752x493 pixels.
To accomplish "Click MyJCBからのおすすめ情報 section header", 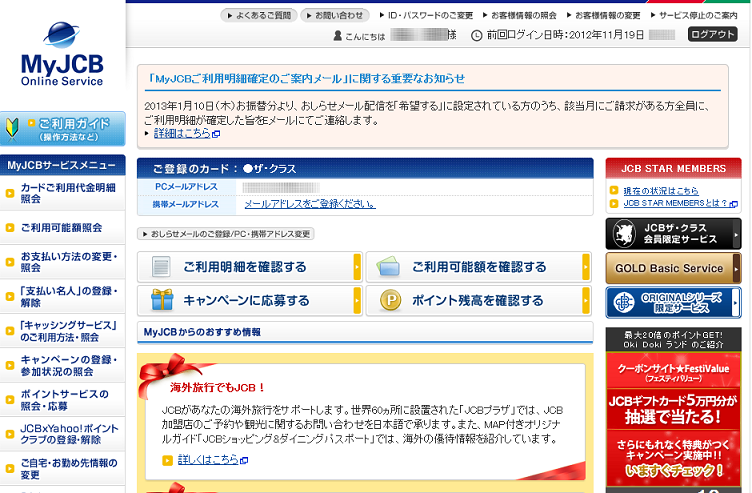I will pyautogui.click(x=365, y=332).
